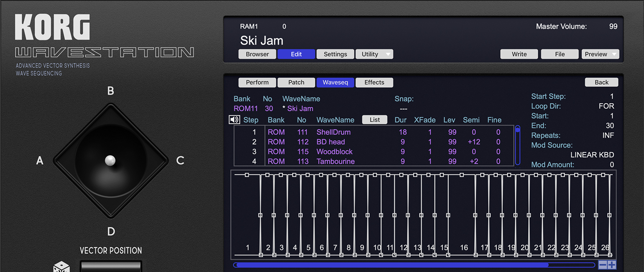Select the Edit page button
The image size is (644, 272).
[x=296, y=54]
